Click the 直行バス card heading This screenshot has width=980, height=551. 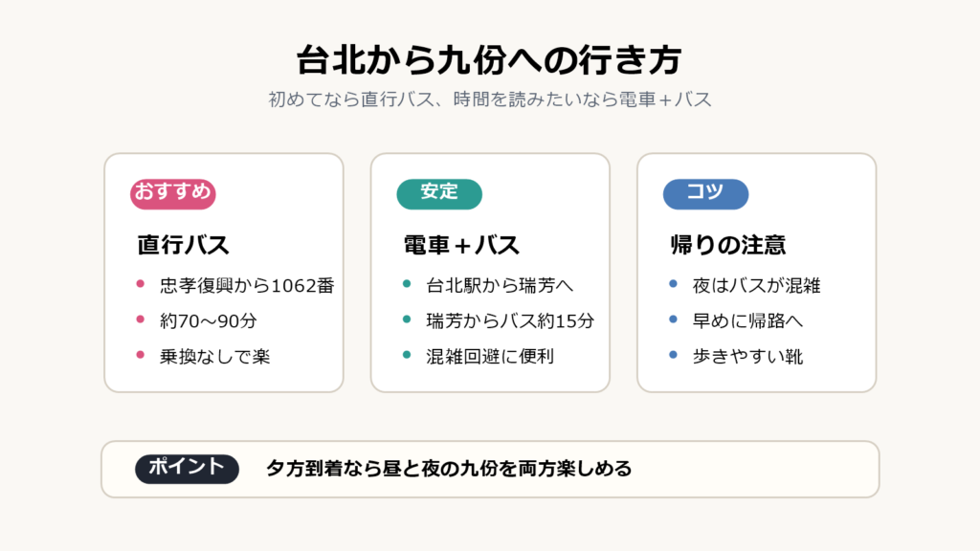click(184, 245)
